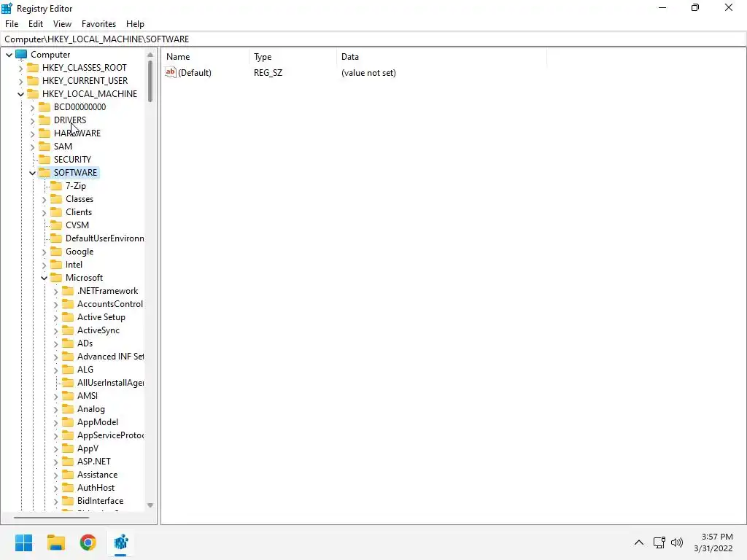Click the tree vertical scrollbar thumb
This screenshot has width=747, height=560.
(x=150, y=81)
